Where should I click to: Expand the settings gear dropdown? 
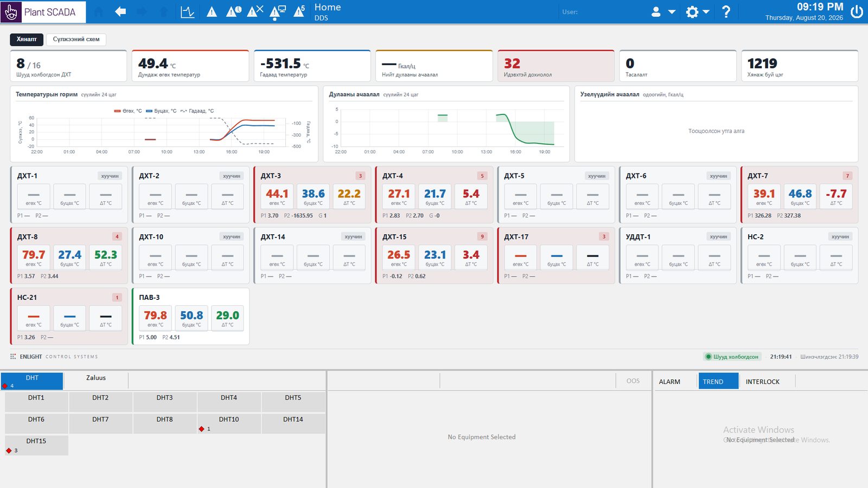[x=698, y=11]
